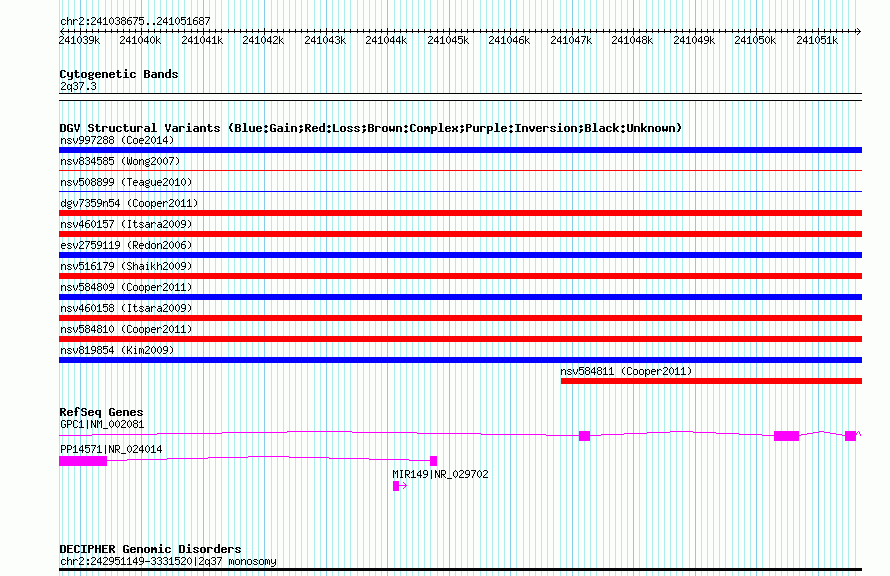Click variant label dgv7359n54 (Cooper2011)
Image resolution: width=890 pixels, height=576 pixels.
(129, 203)
